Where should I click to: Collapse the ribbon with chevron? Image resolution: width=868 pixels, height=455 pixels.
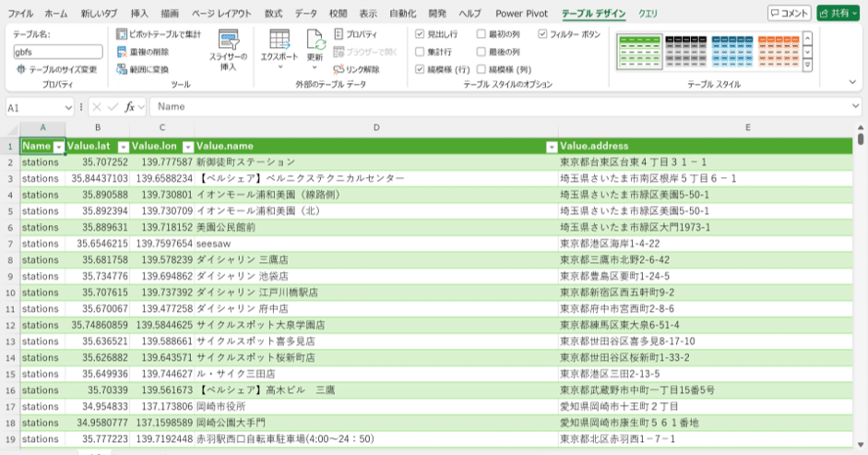click(852, 82)
